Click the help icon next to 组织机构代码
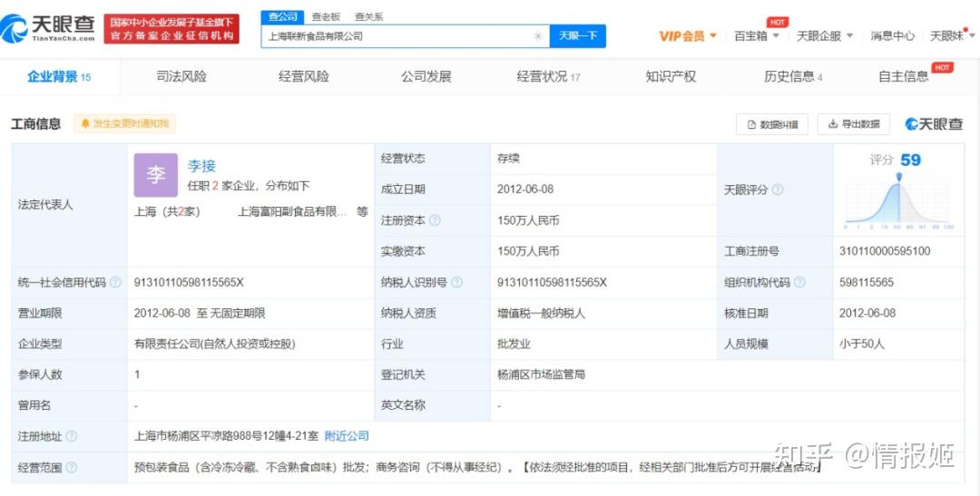 coord(799,282)
